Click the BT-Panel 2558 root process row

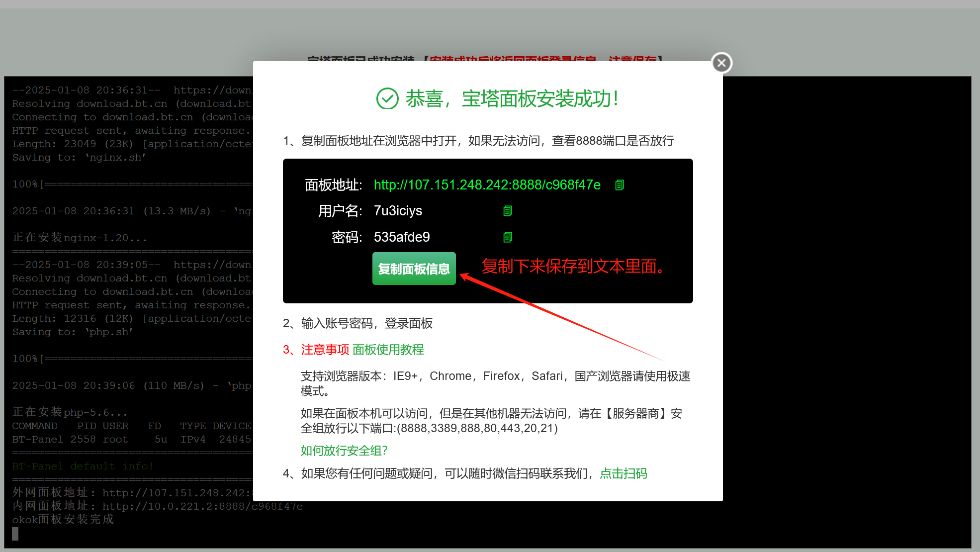(133, 439)
